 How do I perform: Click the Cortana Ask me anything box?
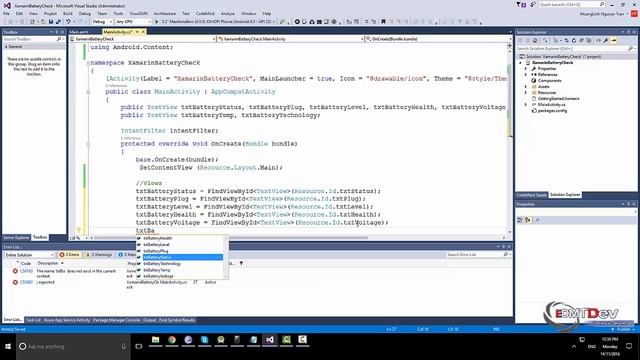click(73, 347)
